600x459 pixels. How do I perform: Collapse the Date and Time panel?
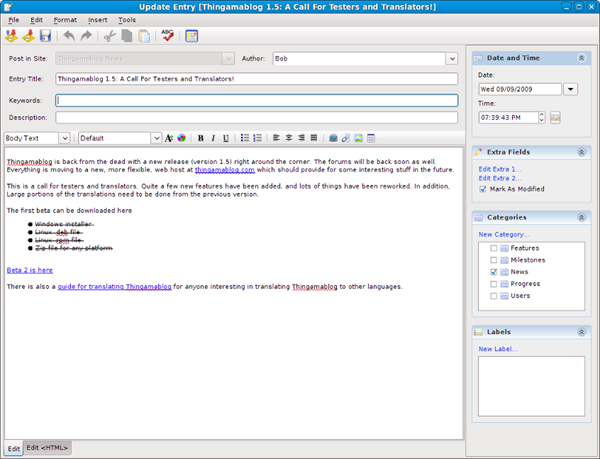[581, 58]
